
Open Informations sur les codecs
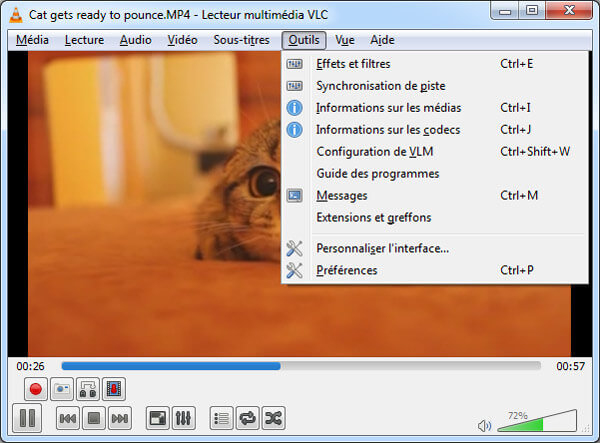(x=435, y=130)
